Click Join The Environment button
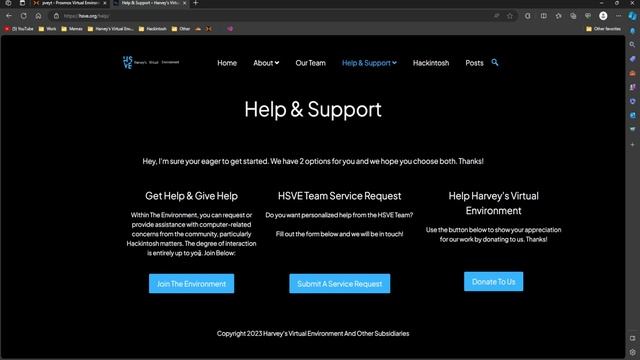 click(x=191, y=283)
